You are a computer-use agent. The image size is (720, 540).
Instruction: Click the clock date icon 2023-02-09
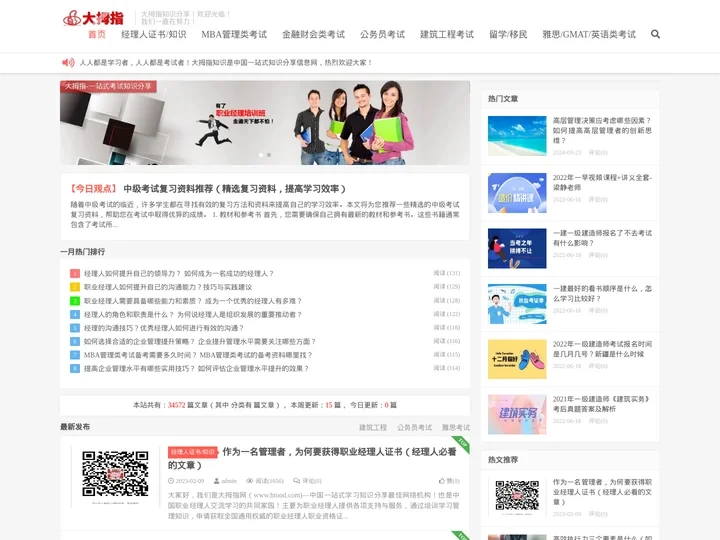click(x=171, y=481)
